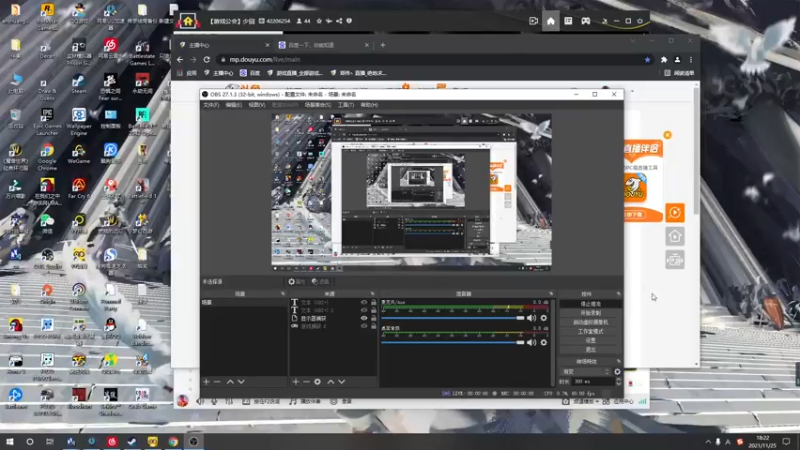Click the 麦克风/Aux volume slider
Screen dimensions: 800x450
pyautogui.click(x=453, y=318)
